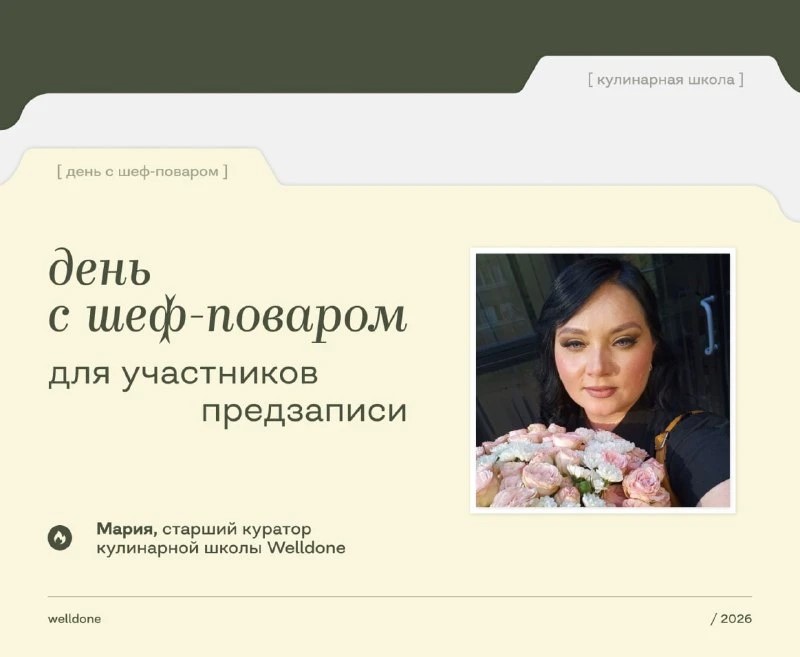Click the / 2026 footer label
Viewport: 800px width, 657px height.
coord(731,619)
